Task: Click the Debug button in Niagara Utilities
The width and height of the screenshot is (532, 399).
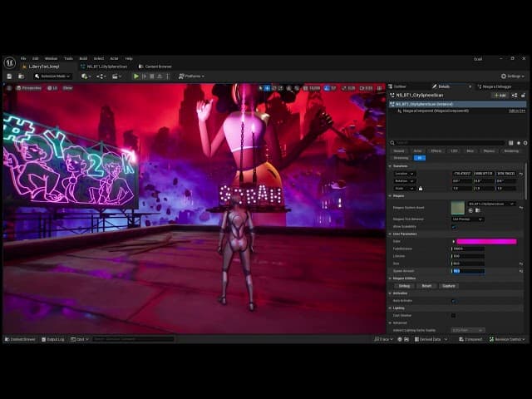Action: pyautogui.click(x=404, y=286)
